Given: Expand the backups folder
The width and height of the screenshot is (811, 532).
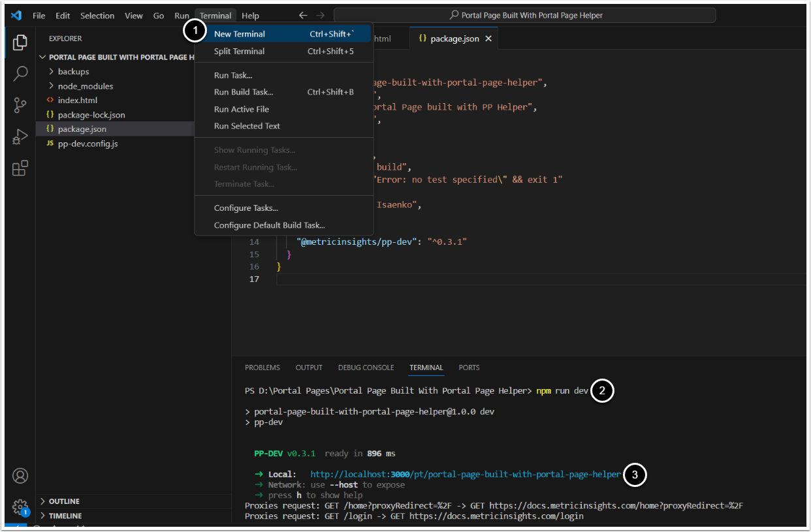Looking at the screenshot, I should (x=73, y=72).
